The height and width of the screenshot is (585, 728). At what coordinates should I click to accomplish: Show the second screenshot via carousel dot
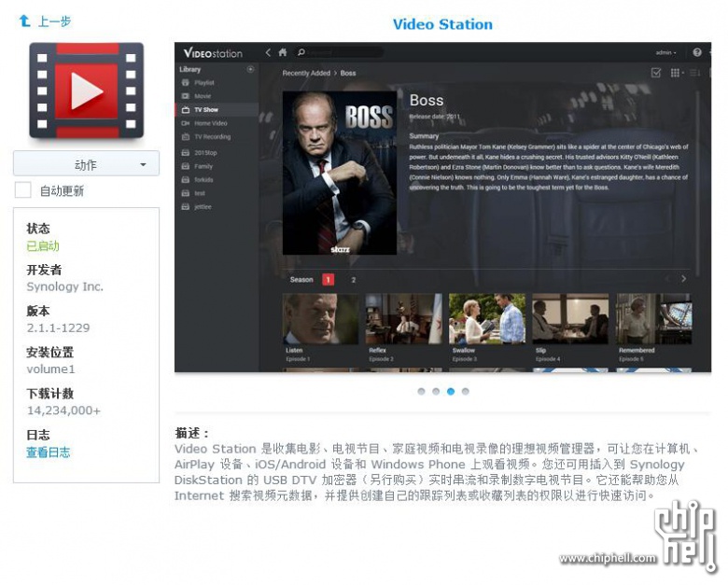[436, 391]
